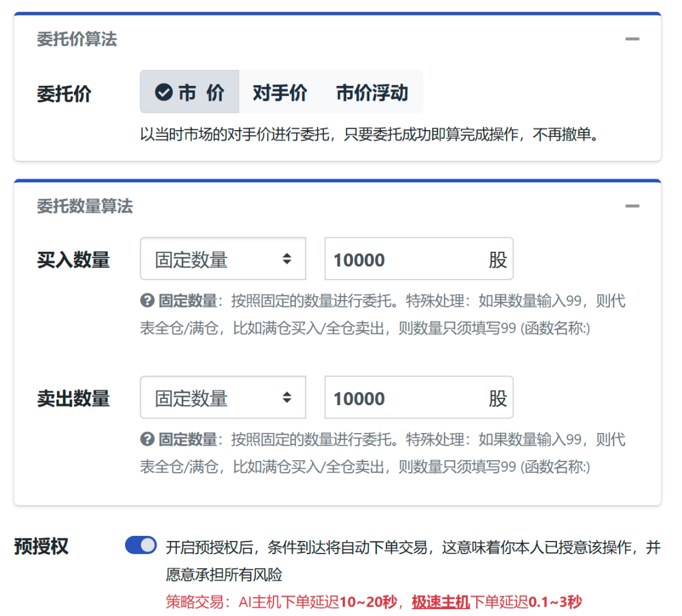Click the 股 unit suffix in 卖出数量 field
The image size is (682, 616).
click(x=498, y=398)
